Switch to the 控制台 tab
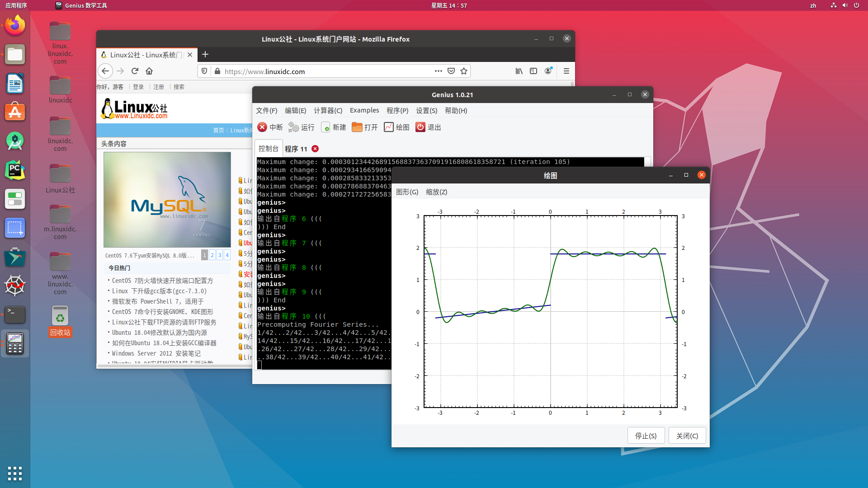Screen dimensions: 868x488 coord(268,148)
